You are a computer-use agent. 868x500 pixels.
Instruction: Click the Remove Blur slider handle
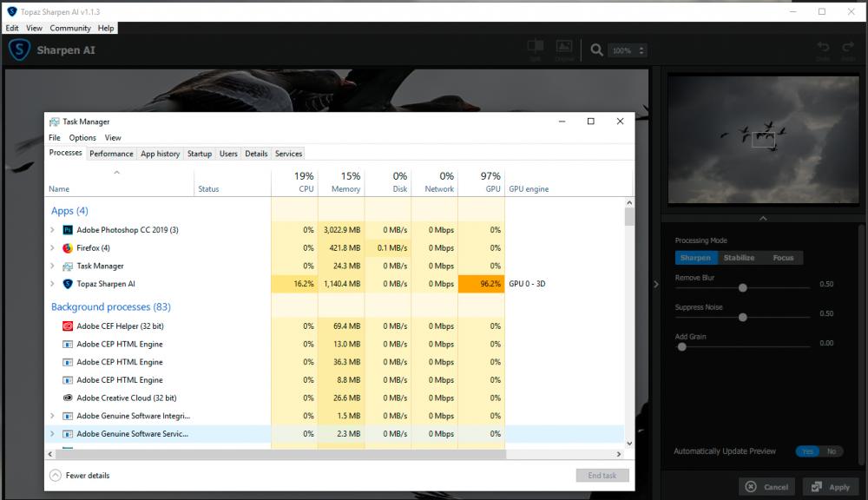click(743, 288)
